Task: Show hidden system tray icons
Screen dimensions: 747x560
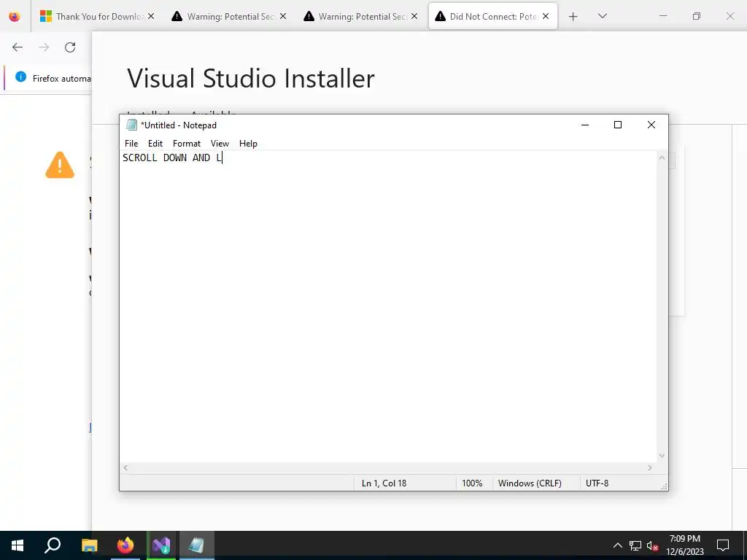Action: (x=617, y=545)
